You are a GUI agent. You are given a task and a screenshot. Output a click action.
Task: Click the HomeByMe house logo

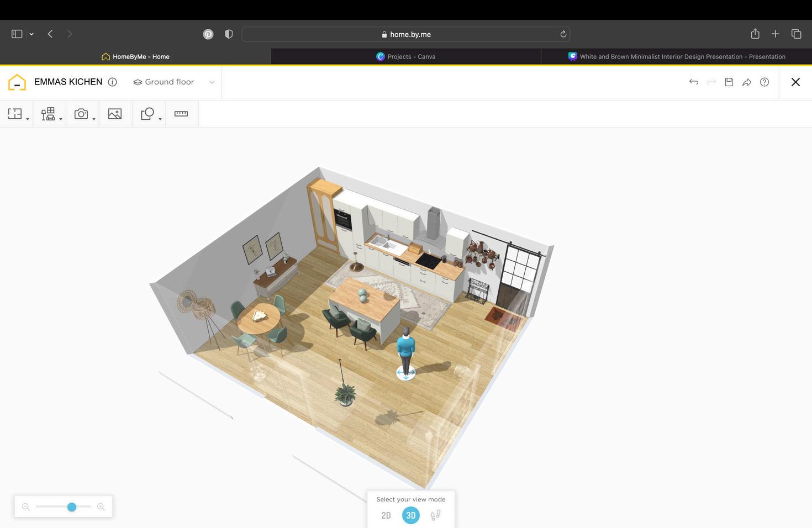(17, 82)
